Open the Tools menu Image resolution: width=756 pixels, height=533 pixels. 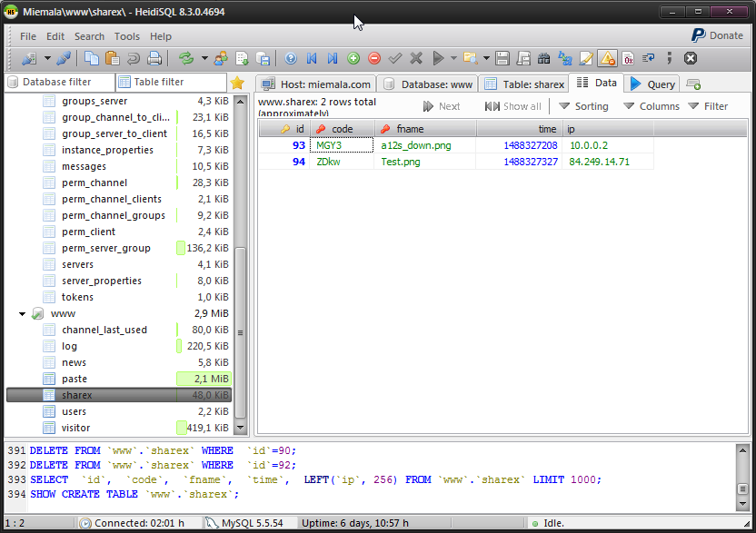click(127, 36)
